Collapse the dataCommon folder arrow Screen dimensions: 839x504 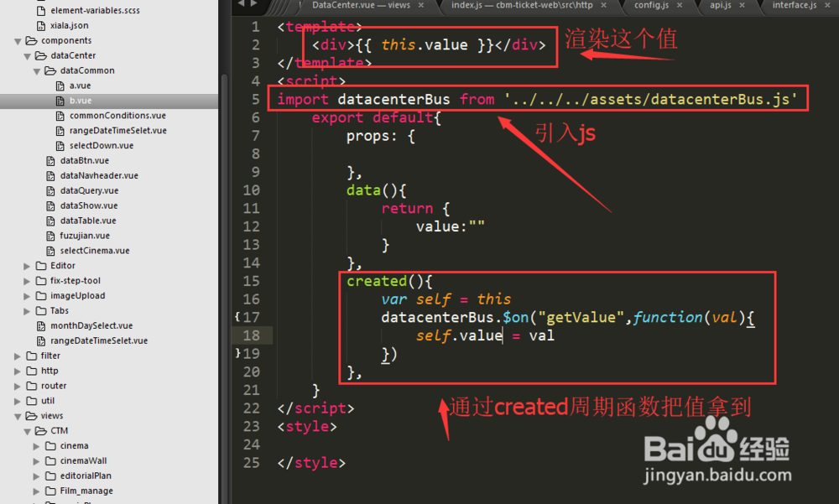[37, 71]
